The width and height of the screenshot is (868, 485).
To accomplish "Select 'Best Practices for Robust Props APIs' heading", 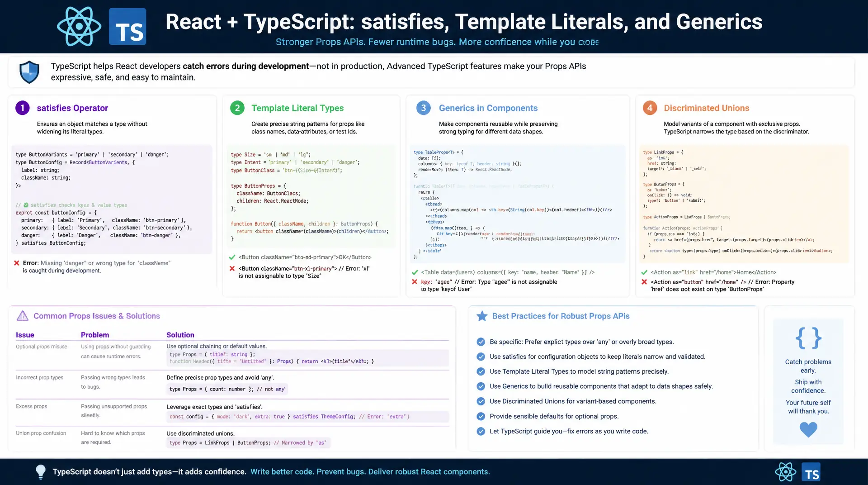I will 561,316.
